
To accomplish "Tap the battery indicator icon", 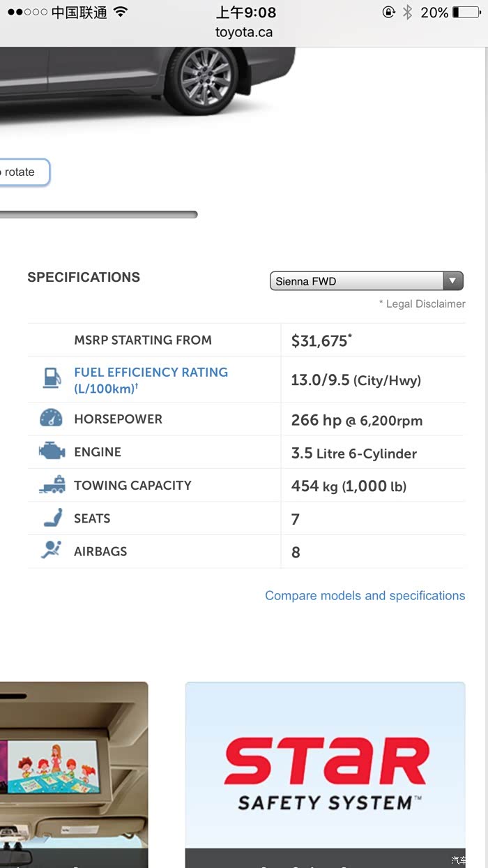I will tap(465, 13).
